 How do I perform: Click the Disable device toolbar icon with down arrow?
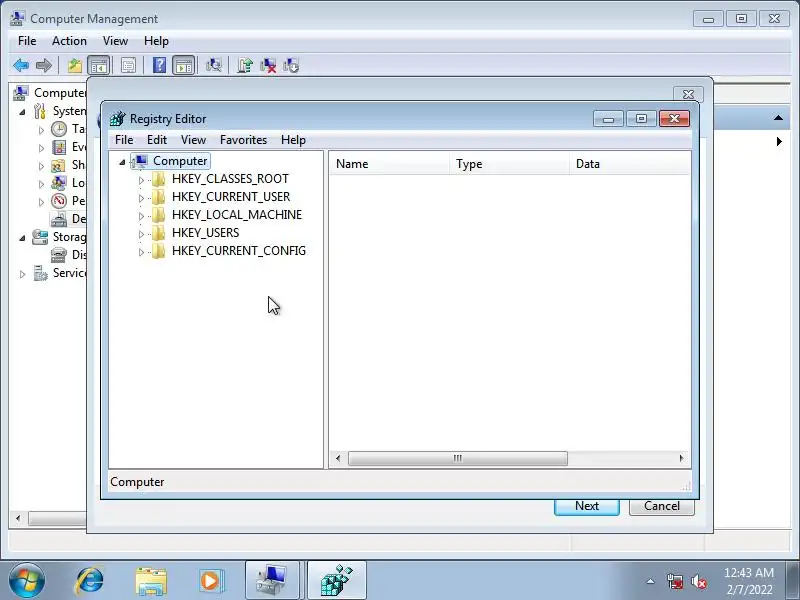click(291, 65)
